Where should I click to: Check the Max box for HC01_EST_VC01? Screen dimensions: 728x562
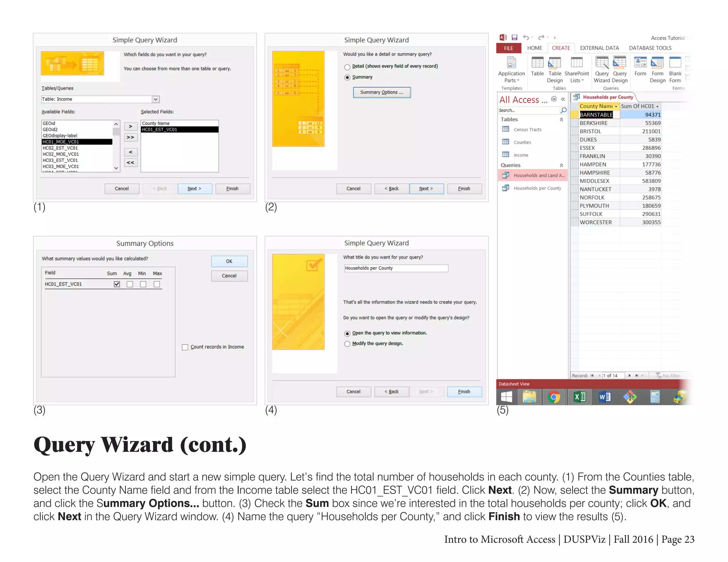pyautogui.click(x=157, y=284)
